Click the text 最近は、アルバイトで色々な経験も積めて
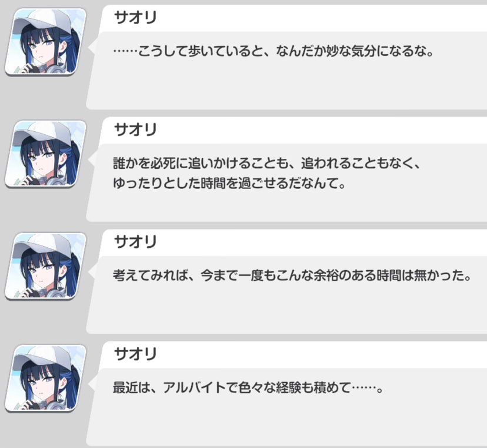 248,388
